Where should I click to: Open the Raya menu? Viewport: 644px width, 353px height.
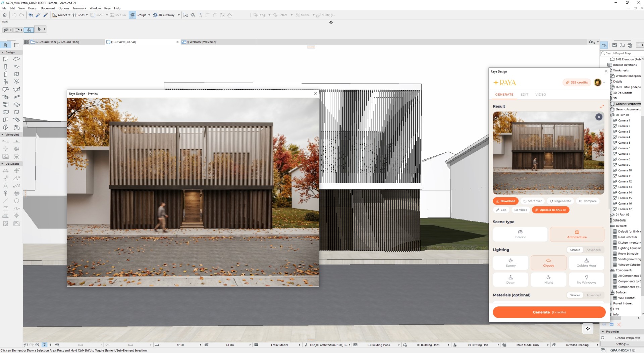pyautogui.click(x=107, y=8)
